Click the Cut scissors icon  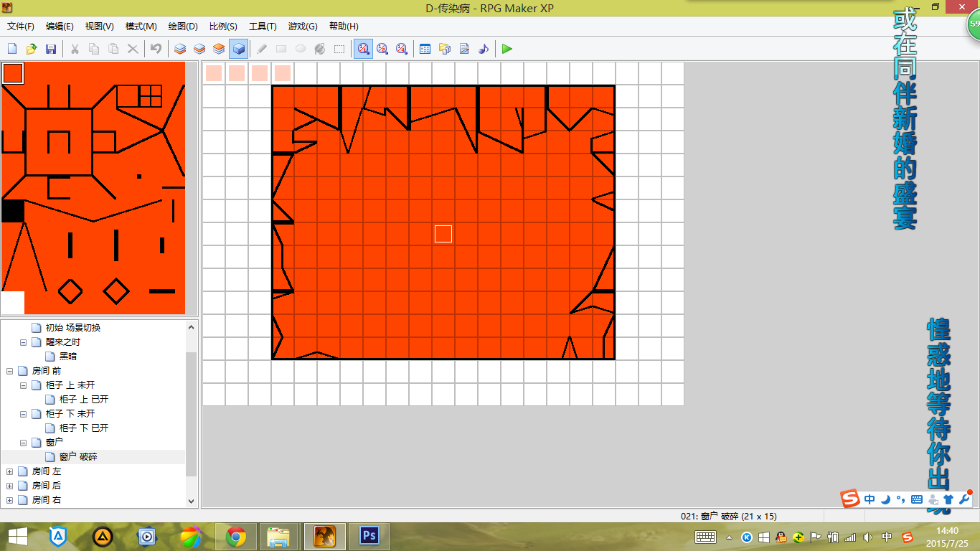tap(75, 49)
